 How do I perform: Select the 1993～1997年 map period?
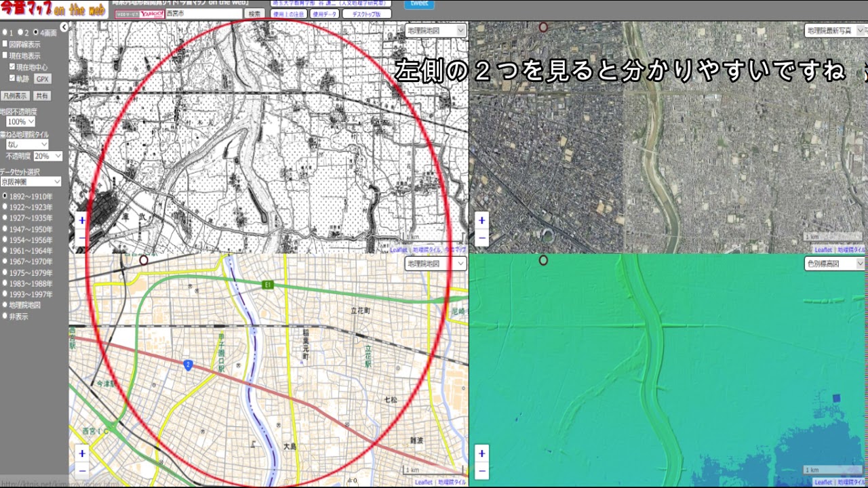pyautogui.click(x=5, y=294)
